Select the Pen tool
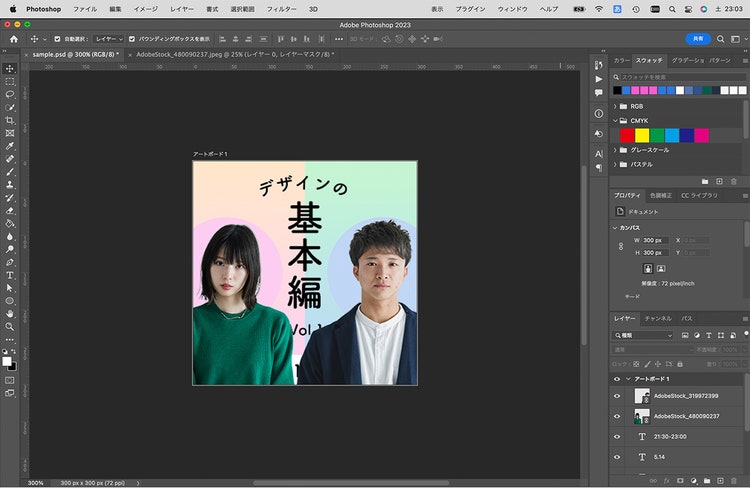Image resolution: width=750 pixels, height=488 pixels. 10,263
